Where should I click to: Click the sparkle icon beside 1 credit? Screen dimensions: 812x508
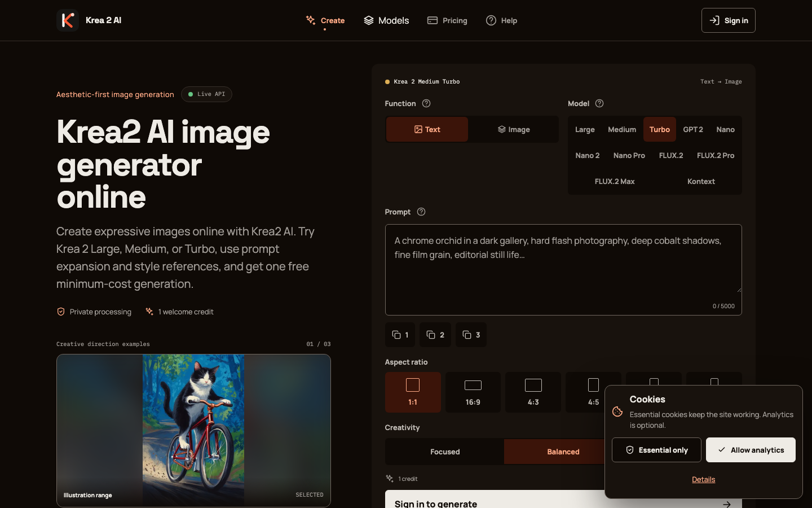[390, 479]
